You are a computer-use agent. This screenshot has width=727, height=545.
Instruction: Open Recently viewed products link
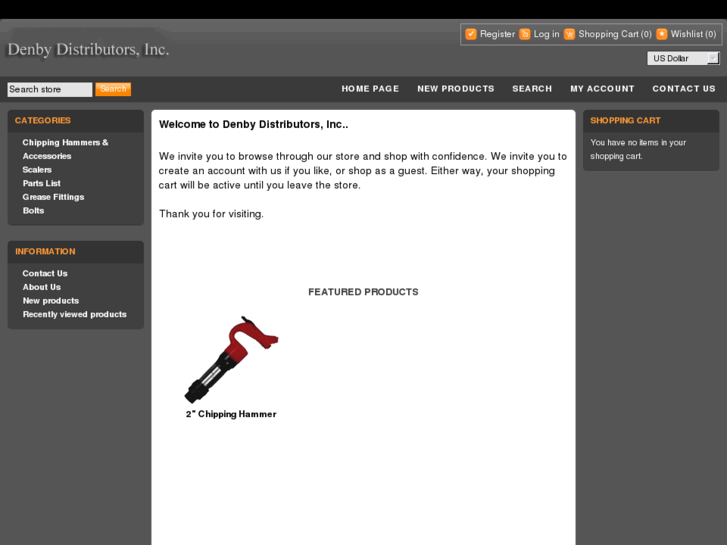coord(75,314)
